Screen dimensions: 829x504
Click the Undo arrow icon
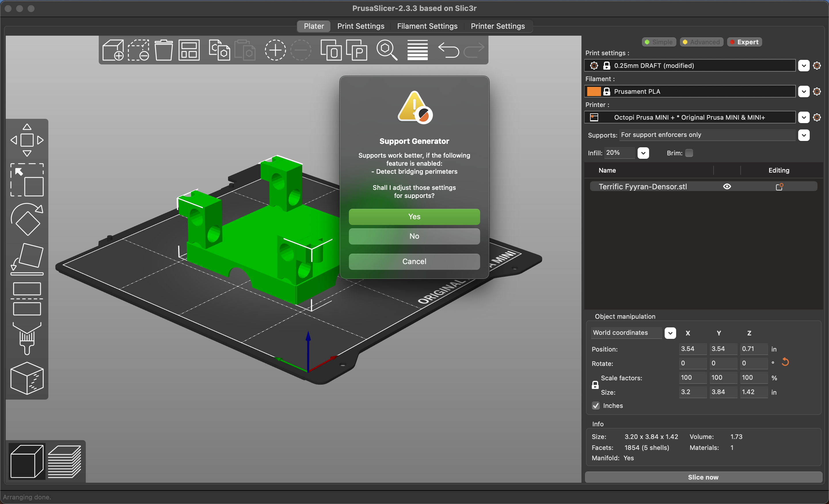pos(448,50)
